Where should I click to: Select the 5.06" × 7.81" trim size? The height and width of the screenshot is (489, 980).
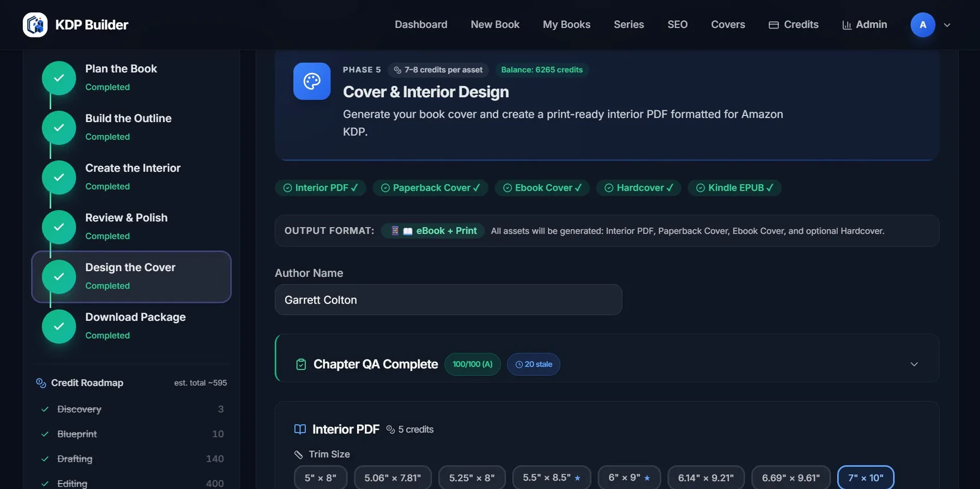(x=393, y=478)
